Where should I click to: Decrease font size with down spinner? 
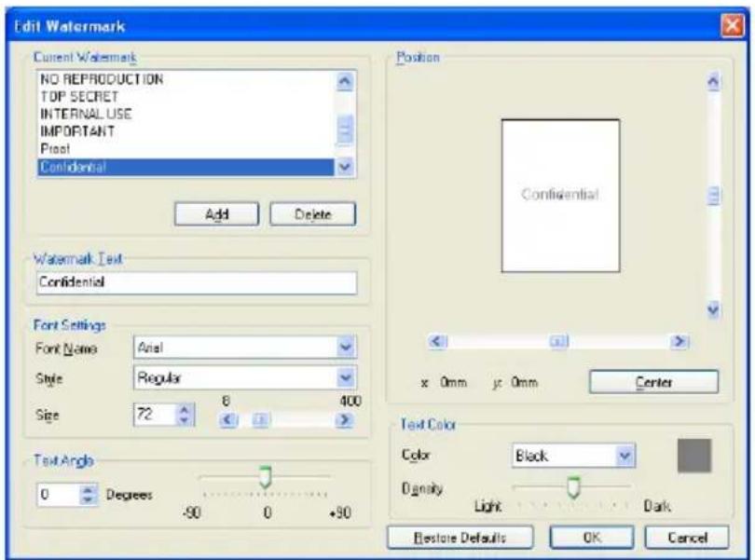[184, 420]
